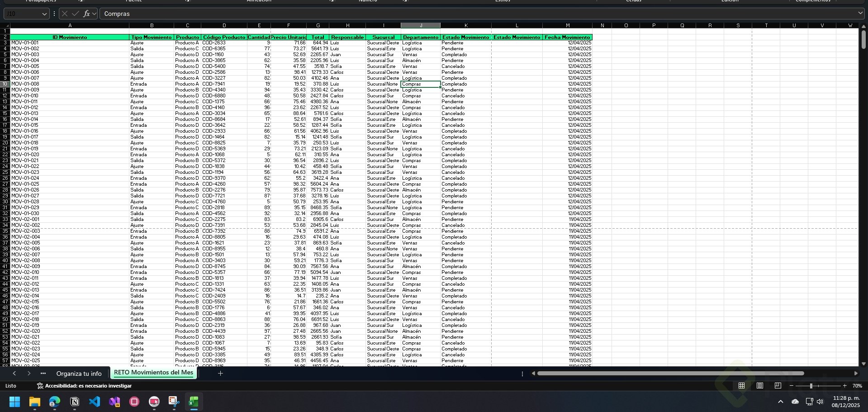
Task: Show hidden sheets with the ellipsis button
Action: click(43, 374)
